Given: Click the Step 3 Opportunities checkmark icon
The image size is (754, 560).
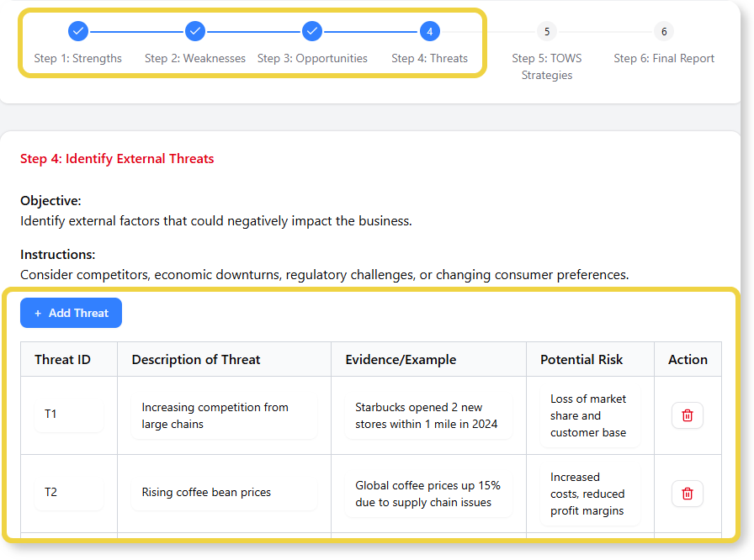Looking at the screenshot, I should coord(311,30).
